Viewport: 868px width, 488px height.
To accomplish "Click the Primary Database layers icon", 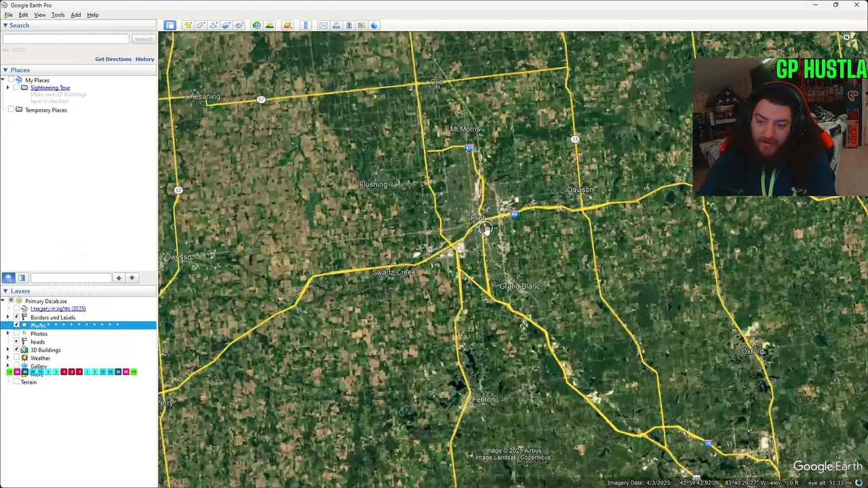I will pyautogui.click(x=19, y=301).
